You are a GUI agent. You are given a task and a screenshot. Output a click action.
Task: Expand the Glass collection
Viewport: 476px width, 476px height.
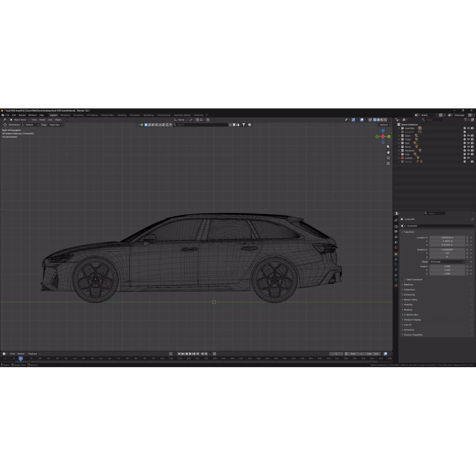pyautogui.click(x=399, y=136)
